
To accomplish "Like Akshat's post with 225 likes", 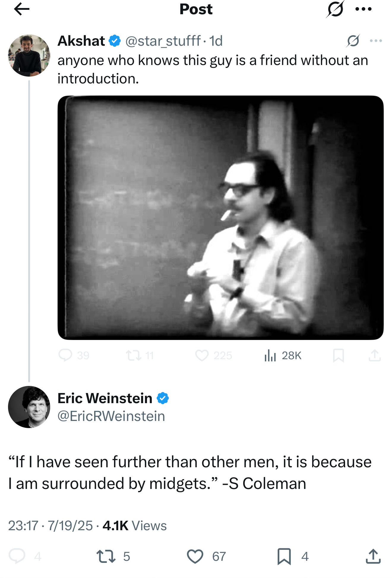I will click(x=202, y=355).
